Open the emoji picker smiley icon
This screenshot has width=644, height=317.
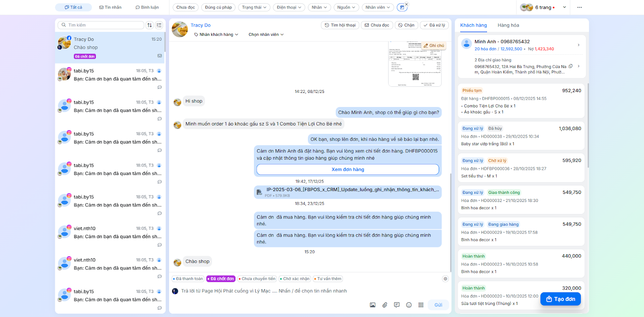409,305
